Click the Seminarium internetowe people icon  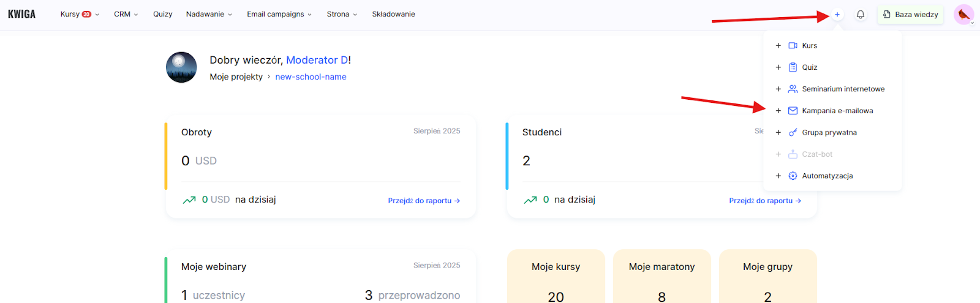pyautogui.click(x=793, y=89)
